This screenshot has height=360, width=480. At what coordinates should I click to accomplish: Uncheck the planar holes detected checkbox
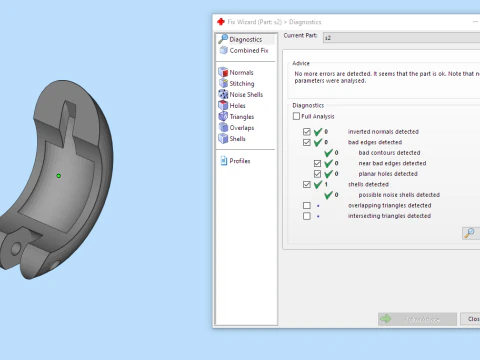click(317, 174)
